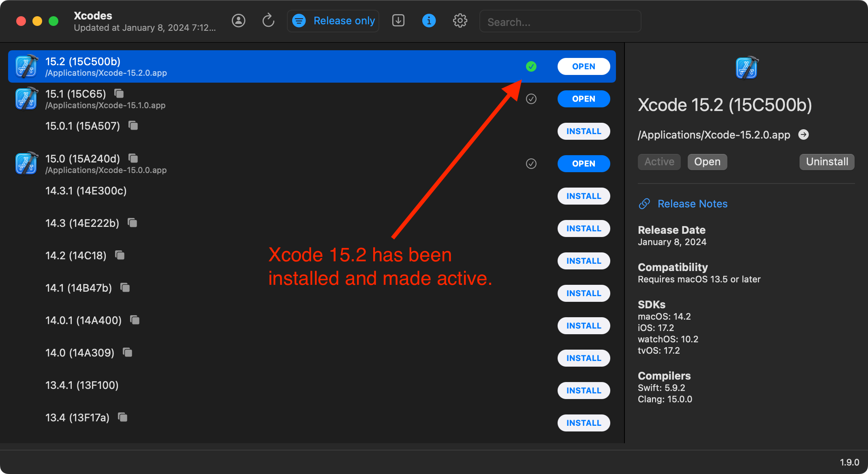
Task: Open app preferences via gear icon
Action: (x=460, y=21)
